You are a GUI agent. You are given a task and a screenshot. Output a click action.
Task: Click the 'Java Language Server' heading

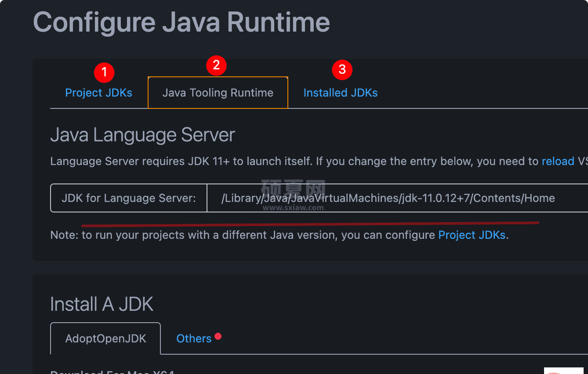142,135
